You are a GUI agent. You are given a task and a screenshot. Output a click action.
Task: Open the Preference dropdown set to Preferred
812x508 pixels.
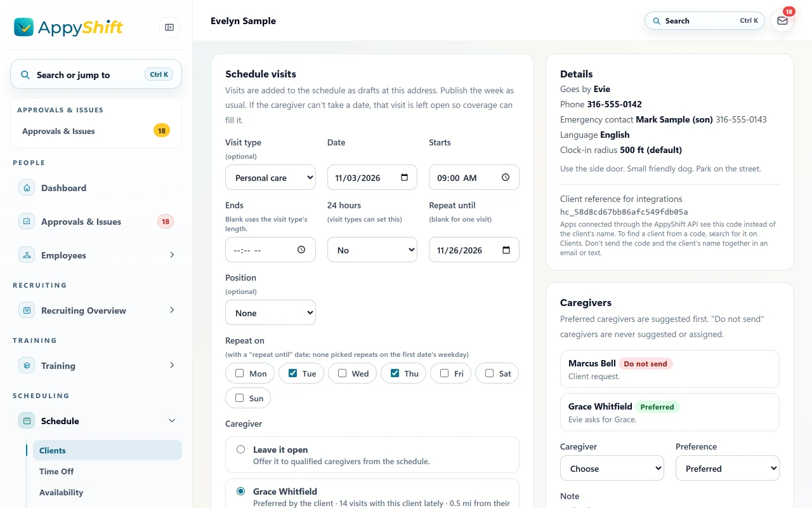coord(728,469)
